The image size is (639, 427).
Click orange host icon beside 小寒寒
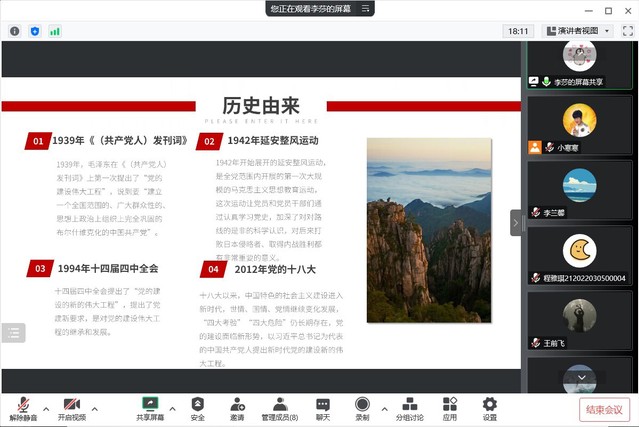pyautogui.click(x=535, y=147)
